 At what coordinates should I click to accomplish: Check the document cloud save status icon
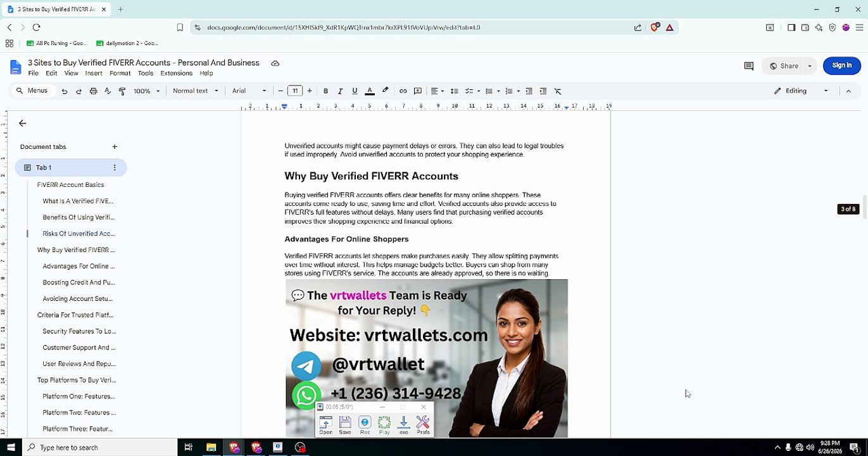[275, 63]
